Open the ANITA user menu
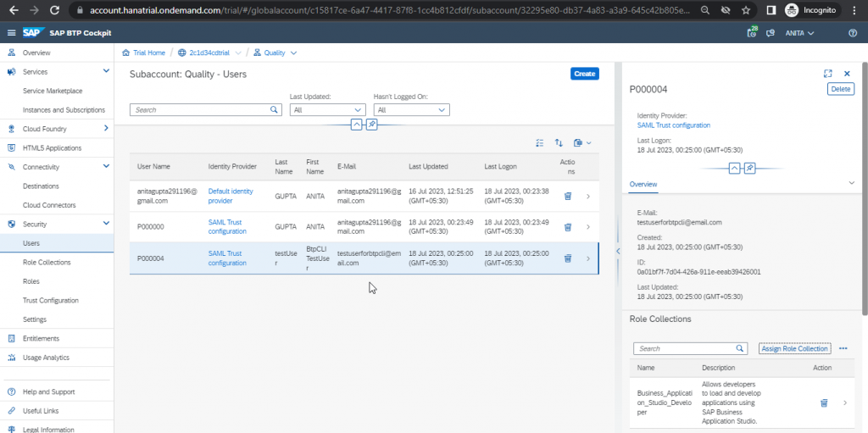The height and width of the screenshot is (433, 868). pos(799,33)
